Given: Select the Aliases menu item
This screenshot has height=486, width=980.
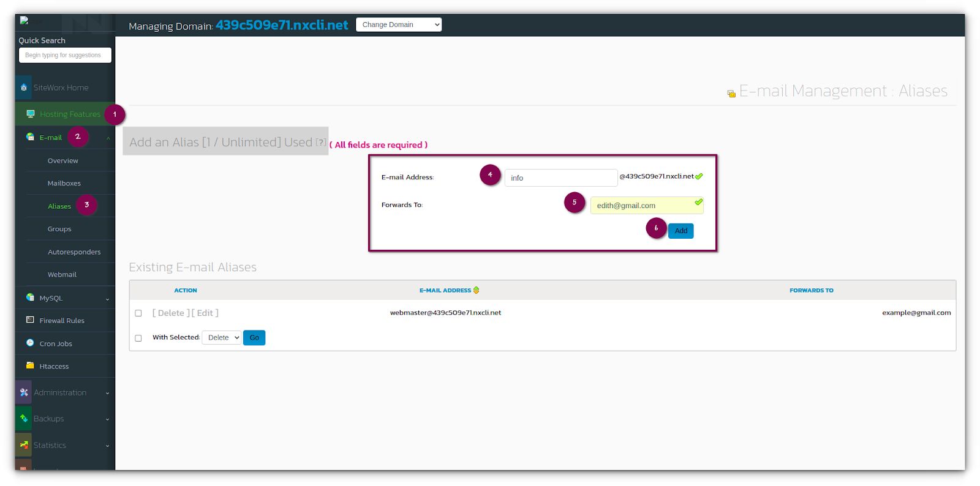Looking at the screenshot, I should point(59,206).
